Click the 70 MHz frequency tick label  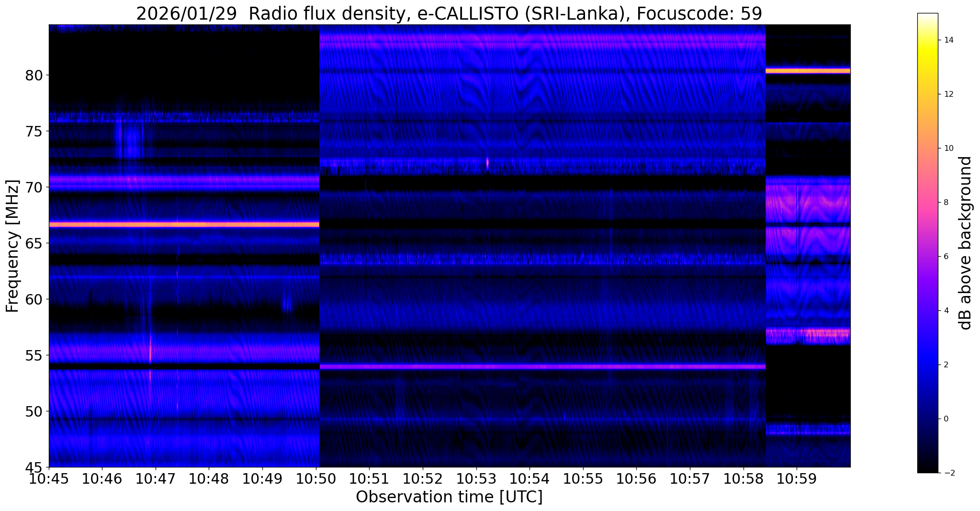tap(34, 187)
